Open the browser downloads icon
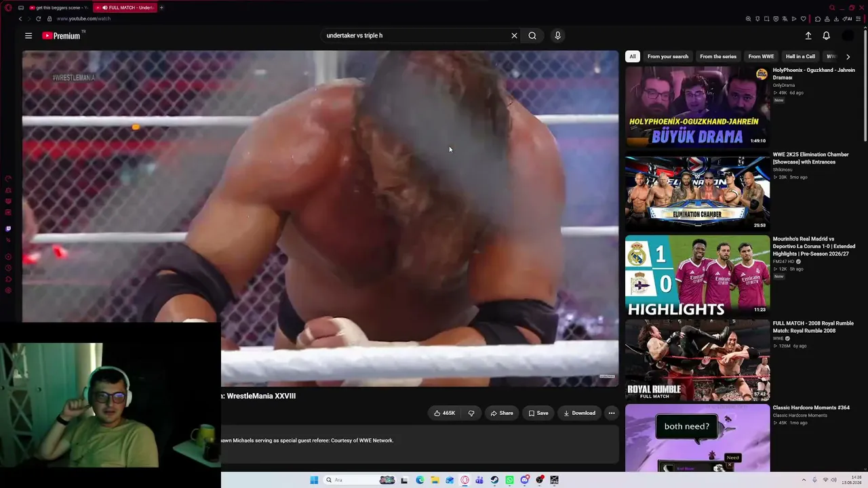The height and width of the screenshot is (488, 868). click(x=837, y=19)
